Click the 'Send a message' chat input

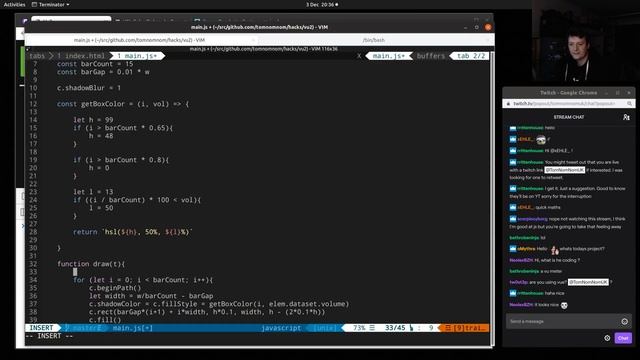click(x=563, y=322)
